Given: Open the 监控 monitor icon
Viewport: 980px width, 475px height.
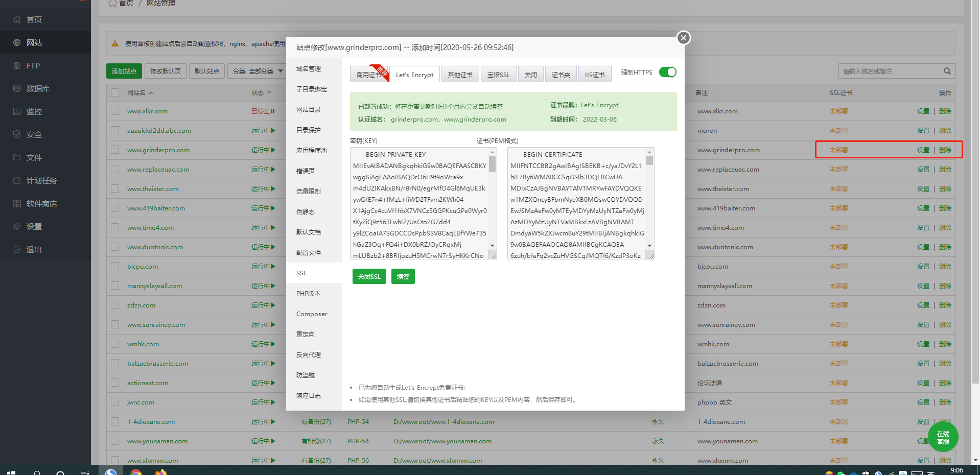Looking at the screenshot, I should (17, 111).
